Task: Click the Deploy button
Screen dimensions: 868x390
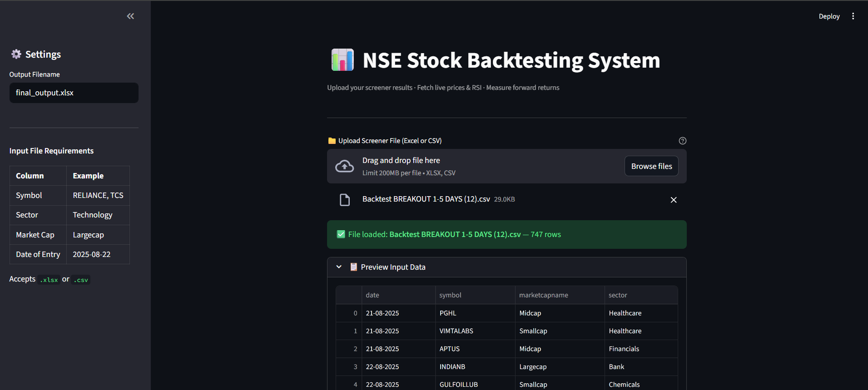Action: pos(829,16)
